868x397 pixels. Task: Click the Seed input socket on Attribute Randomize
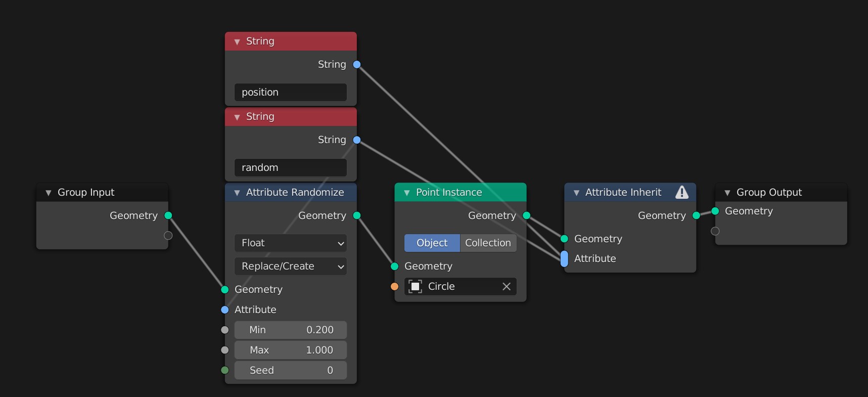(x=225, y=370)
